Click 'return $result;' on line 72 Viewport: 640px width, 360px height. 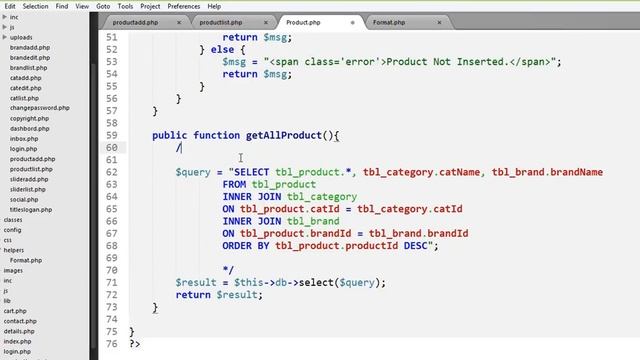point(219,295)
